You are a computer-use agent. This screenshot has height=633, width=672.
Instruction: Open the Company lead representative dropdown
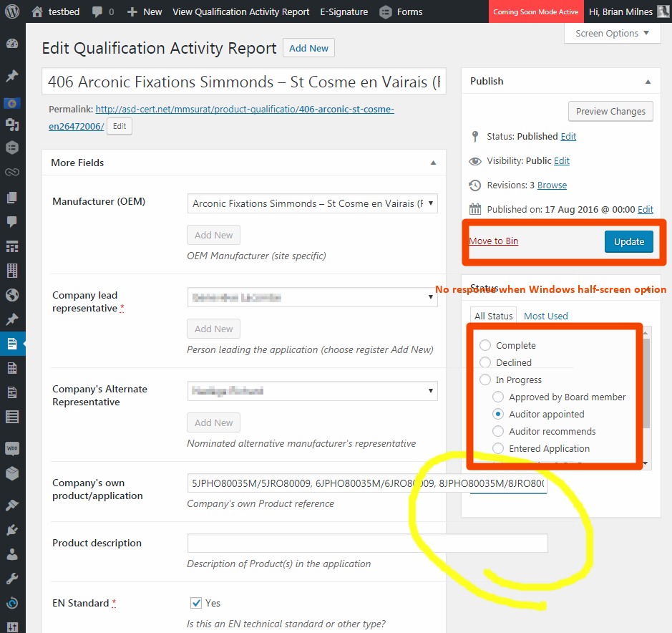pyautogui.click(x=313, y=297)
